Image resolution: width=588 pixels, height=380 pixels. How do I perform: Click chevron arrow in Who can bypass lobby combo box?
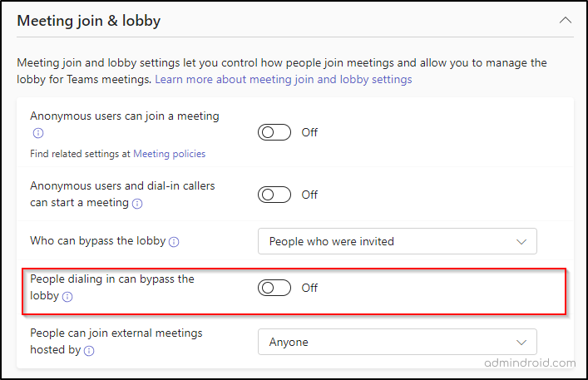[521, 241]
